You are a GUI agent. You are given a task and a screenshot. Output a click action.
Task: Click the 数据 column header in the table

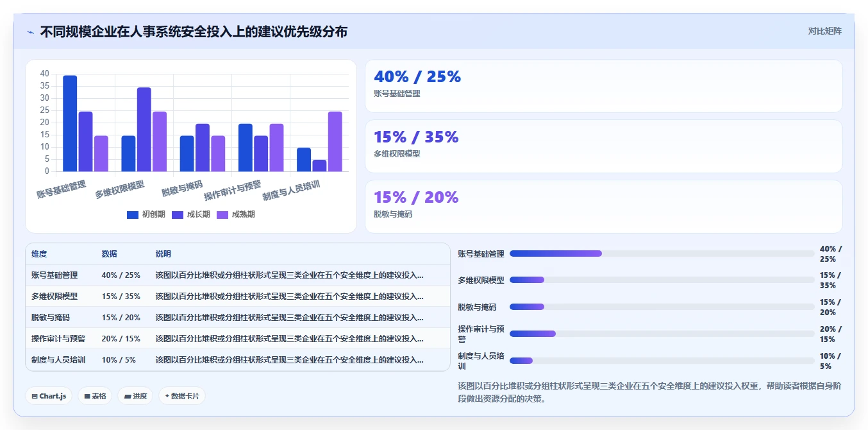pos(110,254)
